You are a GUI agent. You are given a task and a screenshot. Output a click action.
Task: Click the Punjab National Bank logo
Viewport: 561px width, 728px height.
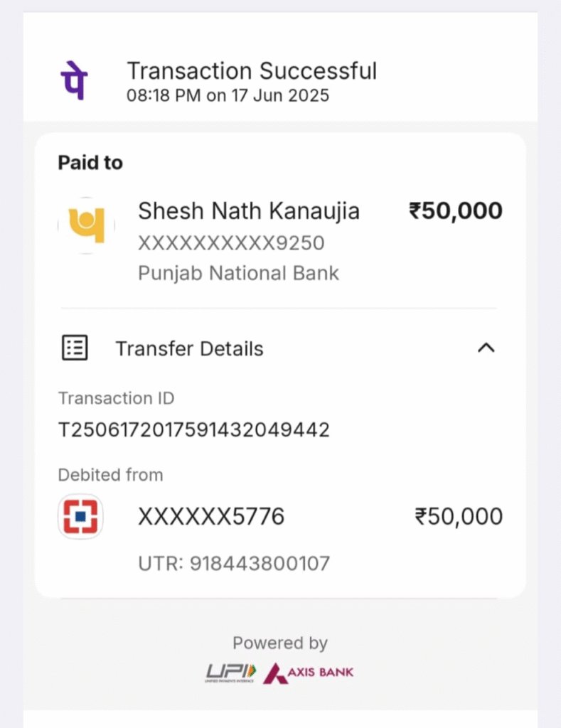(86, 226)
